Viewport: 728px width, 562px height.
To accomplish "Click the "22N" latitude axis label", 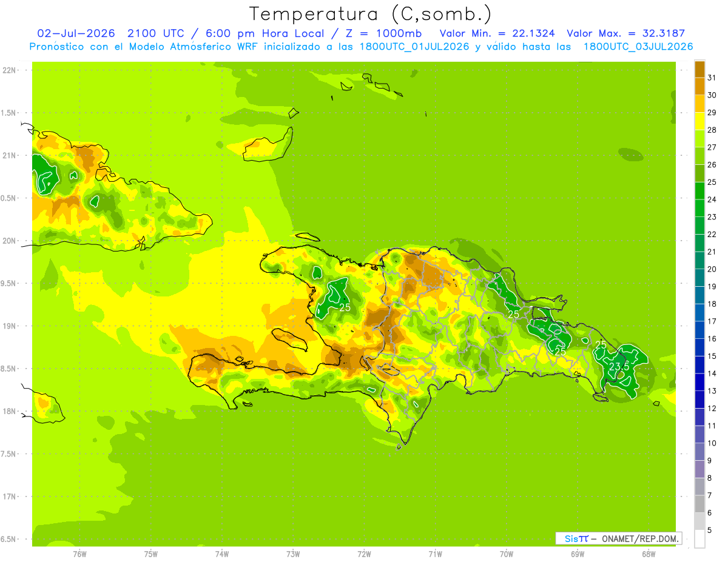I will point(8,70).
